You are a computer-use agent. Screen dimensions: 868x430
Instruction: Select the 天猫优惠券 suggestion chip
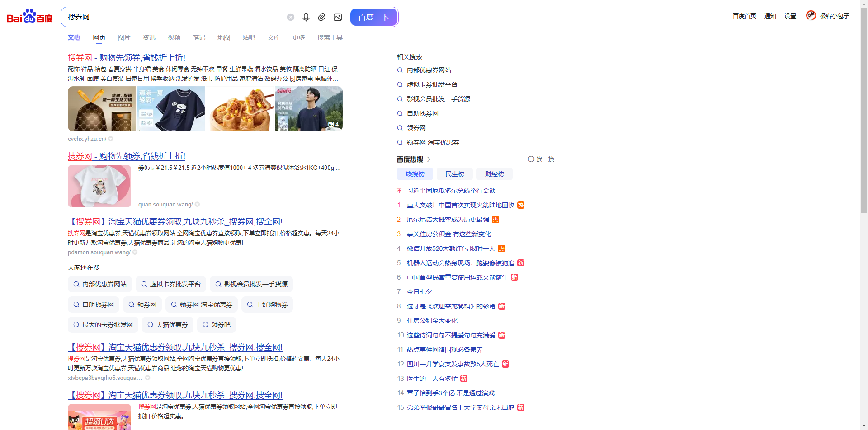(x=168, y=325)
